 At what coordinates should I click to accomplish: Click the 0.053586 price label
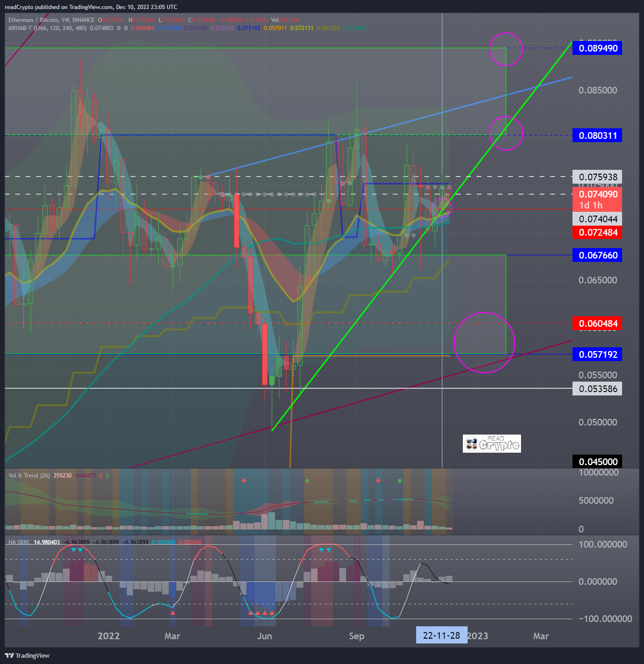[598, 389]
